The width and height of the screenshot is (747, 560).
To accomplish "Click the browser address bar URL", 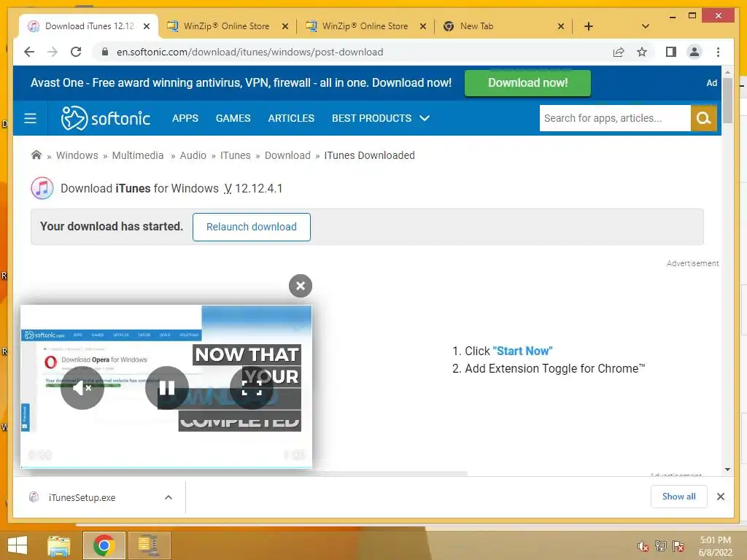I will [249, 52].
